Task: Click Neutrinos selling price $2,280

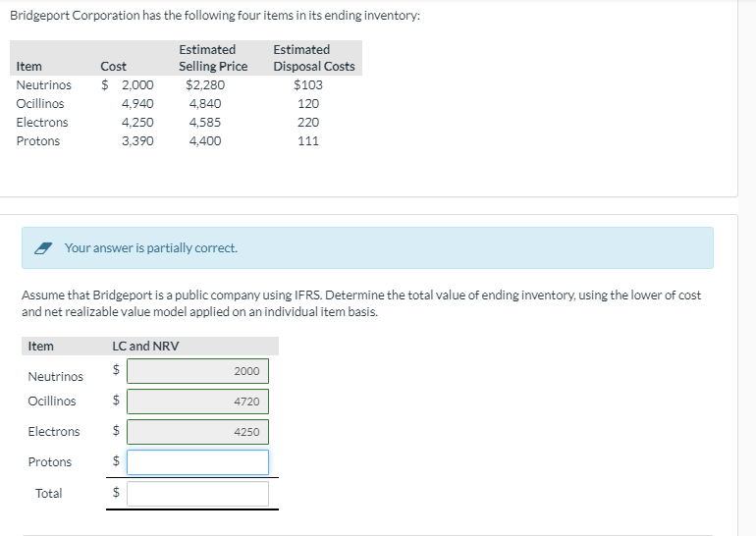Action: (x=205, y=84)
